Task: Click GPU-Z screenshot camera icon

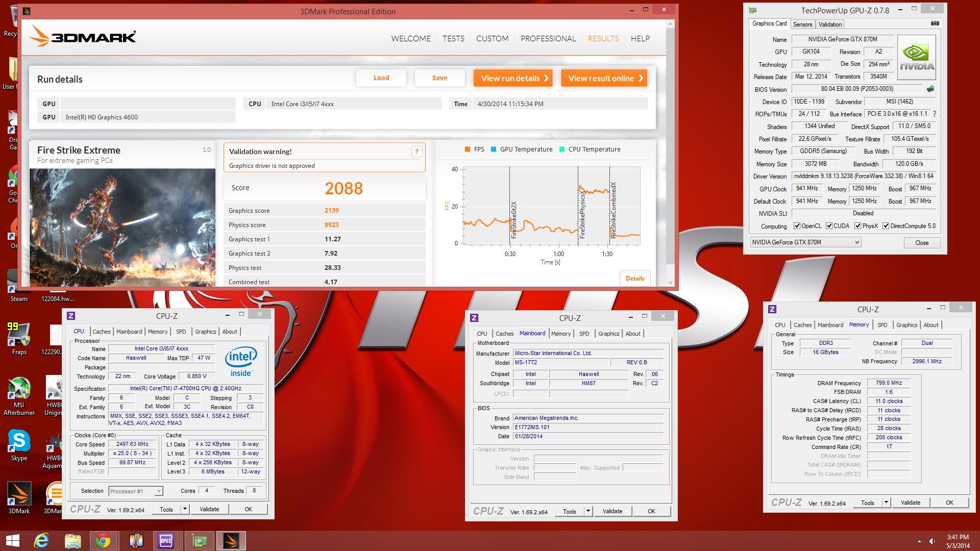Action: [935, 23]
